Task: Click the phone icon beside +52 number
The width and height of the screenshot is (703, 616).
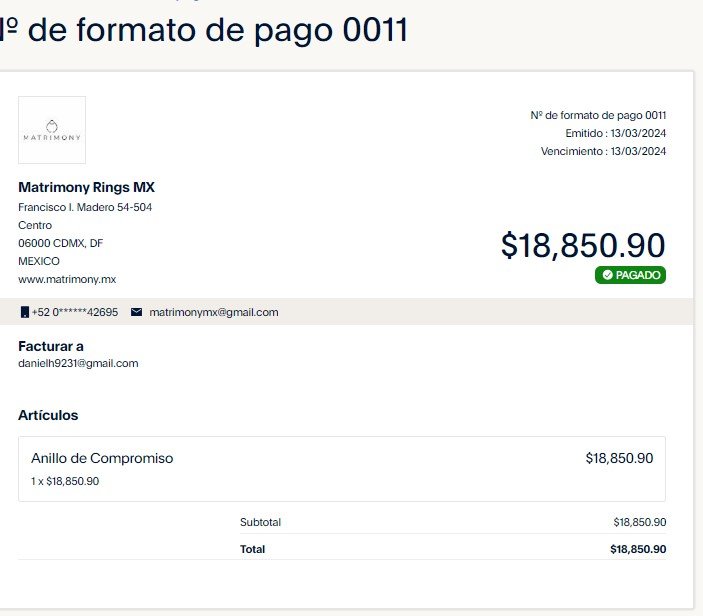Action: click(25, 312)
